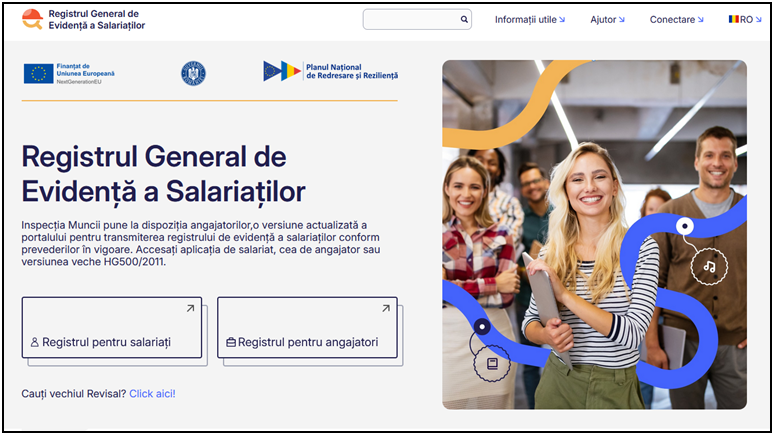Click the PNRR arrows logo
The height and width of the screenshot is (435, 774).
[x=282, y=71]
